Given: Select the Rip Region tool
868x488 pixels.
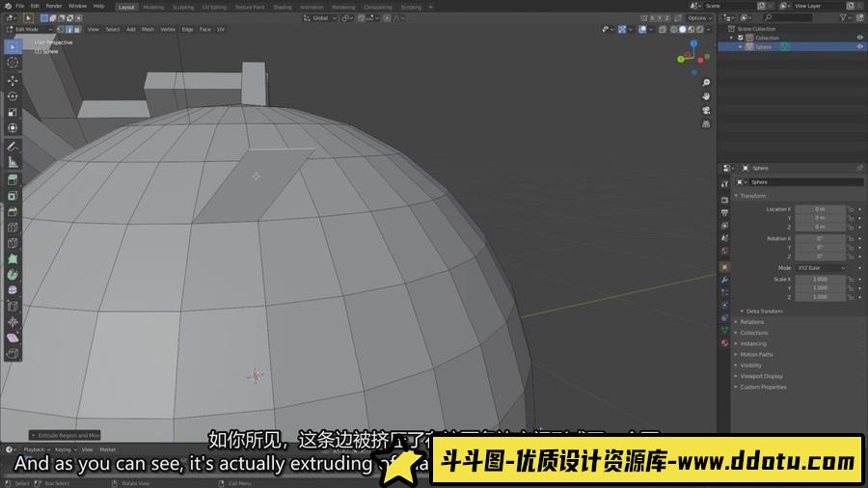Looking at the screenshot, I should pos(13,354).
